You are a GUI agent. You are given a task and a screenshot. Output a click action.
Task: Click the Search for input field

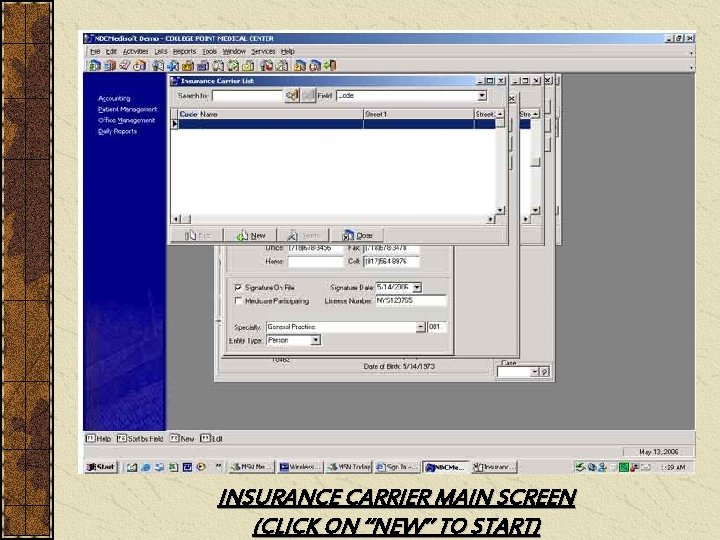click(x=248, y=96)
